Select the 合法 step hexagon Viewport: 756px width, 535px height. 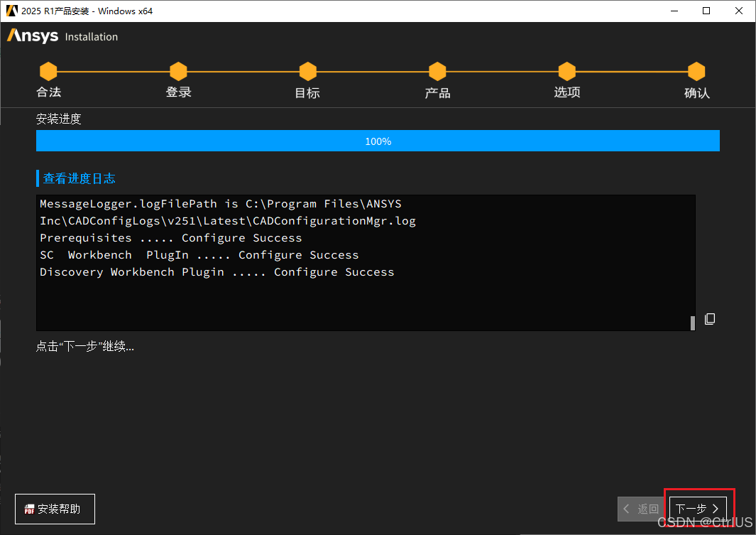point(48,71)
